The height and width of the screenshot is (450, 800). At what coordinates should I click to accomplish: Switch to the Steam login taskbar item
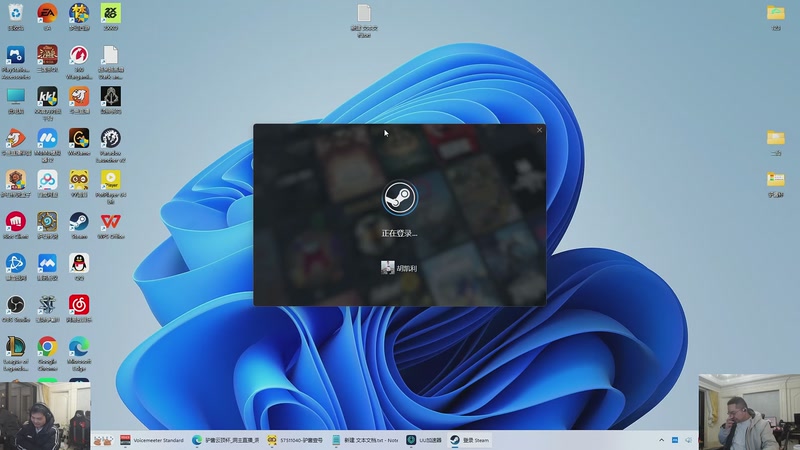[x=469, y=440]
